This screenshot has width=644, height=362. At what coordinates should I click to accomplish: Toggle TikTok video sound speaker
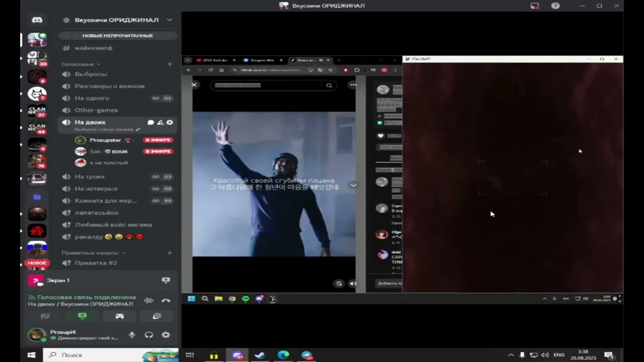(353, 284)
